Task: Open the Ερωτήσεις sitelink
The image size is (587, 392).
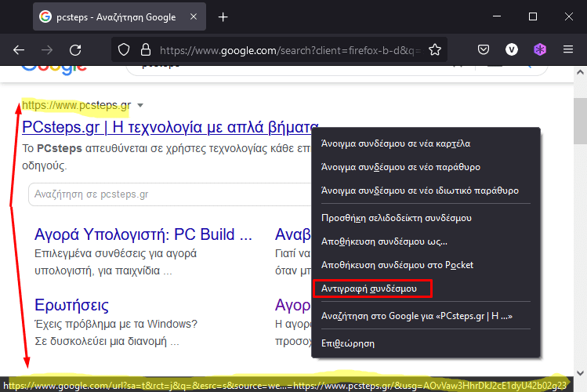Action: pos(71,305)
